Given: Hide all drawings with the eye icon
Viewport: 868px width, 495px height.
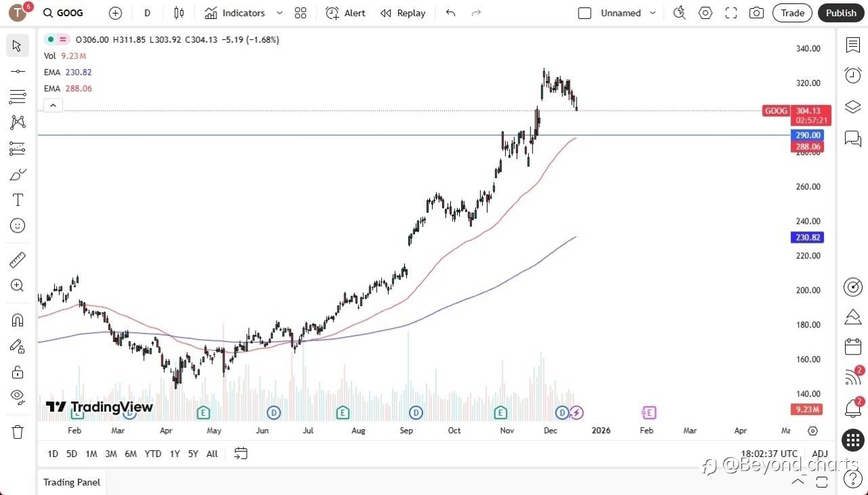Looking at the screenshot, I should 18,397.
